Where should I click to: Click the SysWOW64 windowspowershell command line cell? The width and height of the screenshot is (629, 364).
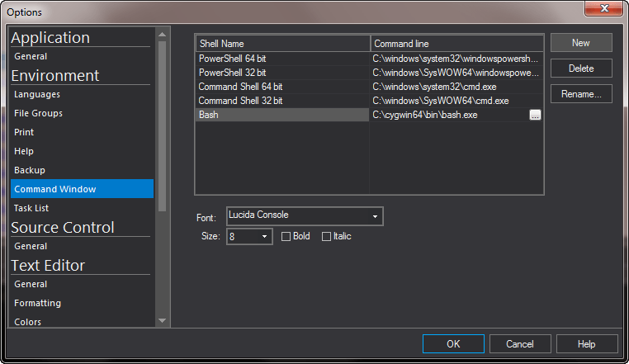456,73
